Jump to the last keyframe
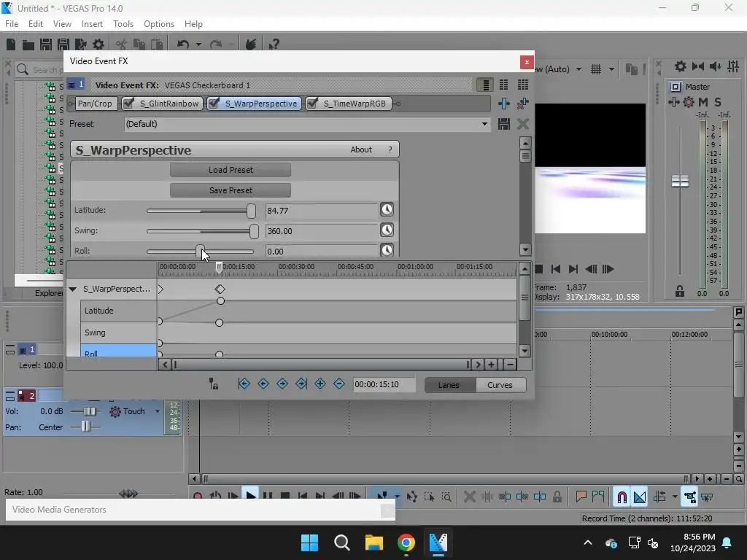This screenshot has width=747, height=560. coord(301,384)
